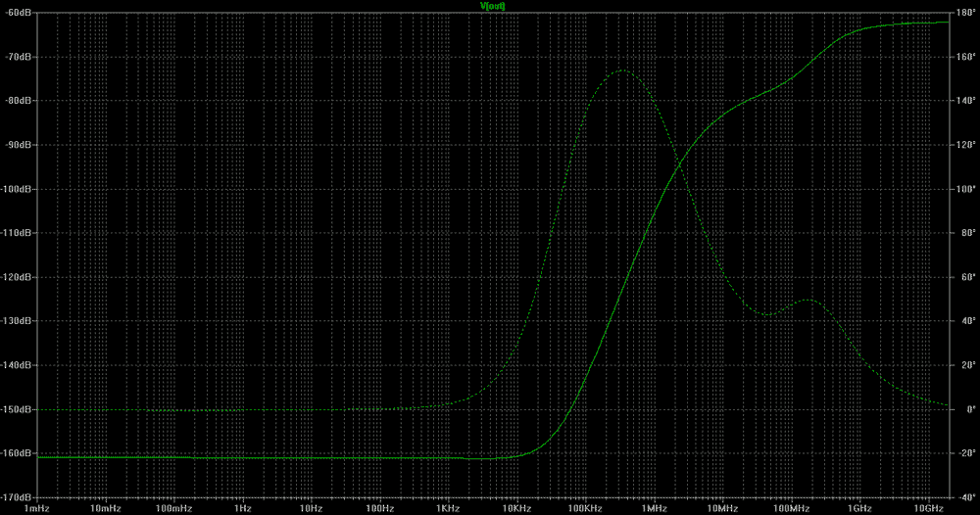Click the -100dB left axis label
The width and height of the screenshot is (980, 515).
coord(15,189)
